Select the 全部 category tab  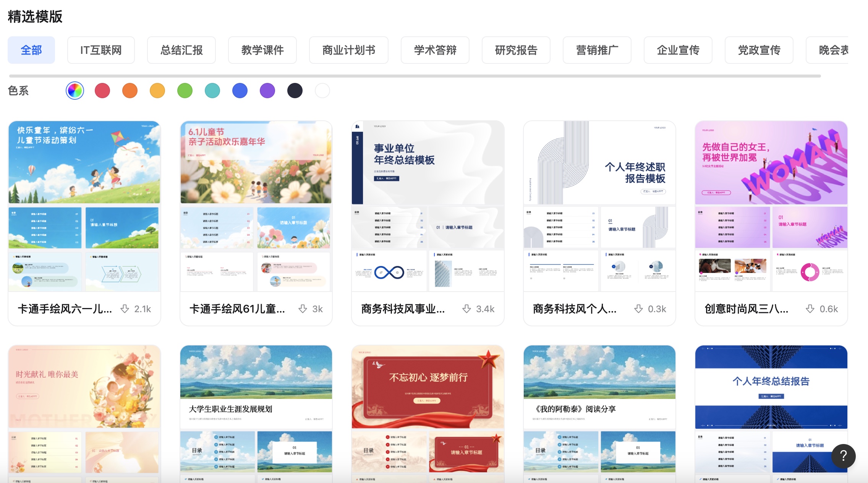31,50
